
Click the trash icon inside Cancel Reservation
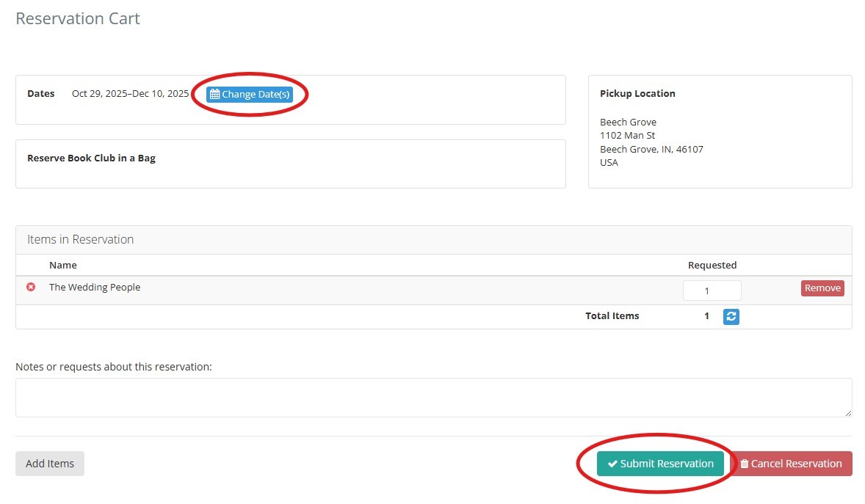[x=745, y=464]
